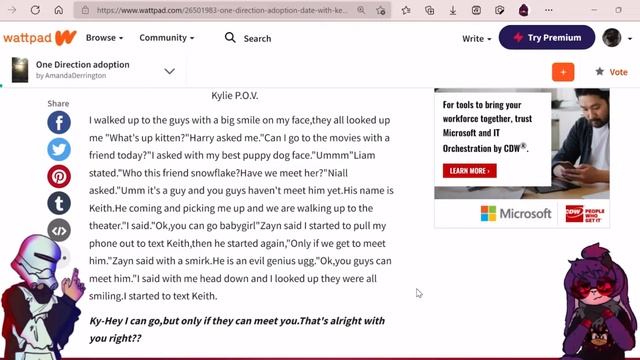
Task: Click the Search field
Action: 258,38
